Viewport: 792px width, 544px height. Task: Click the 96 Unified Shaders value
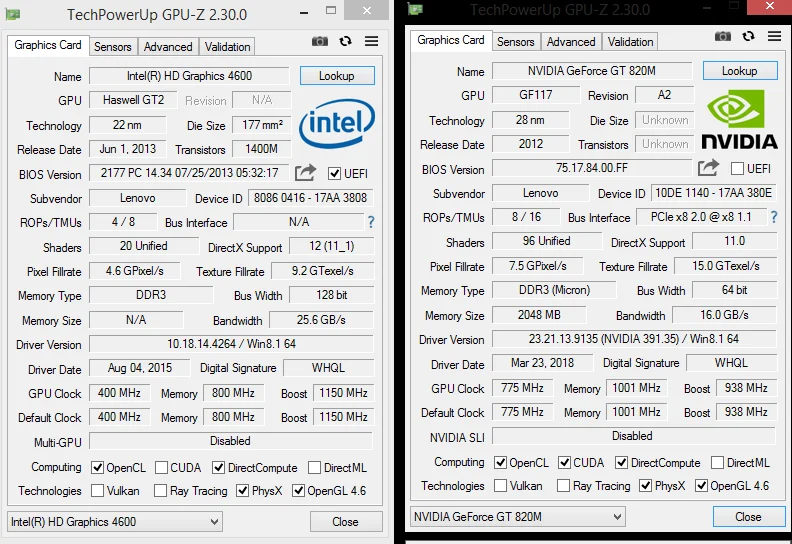pos(547,241)
